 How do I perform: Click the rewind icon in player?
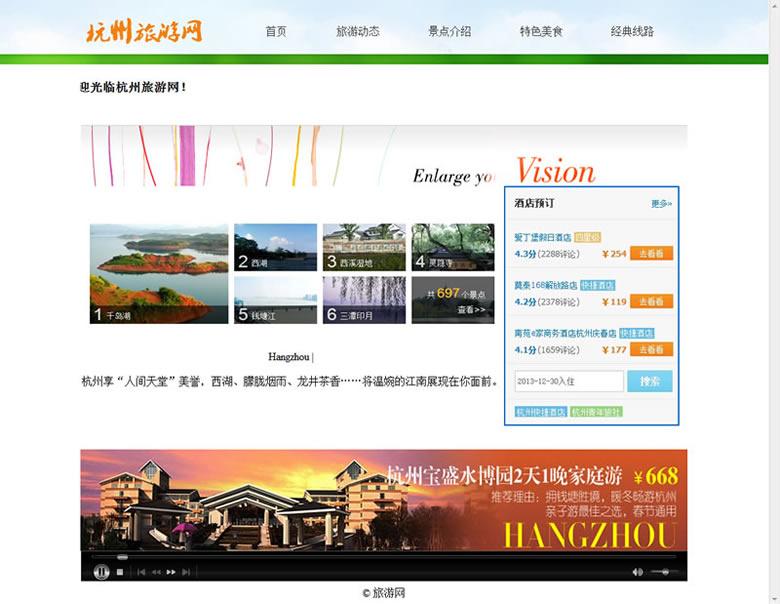156,572
